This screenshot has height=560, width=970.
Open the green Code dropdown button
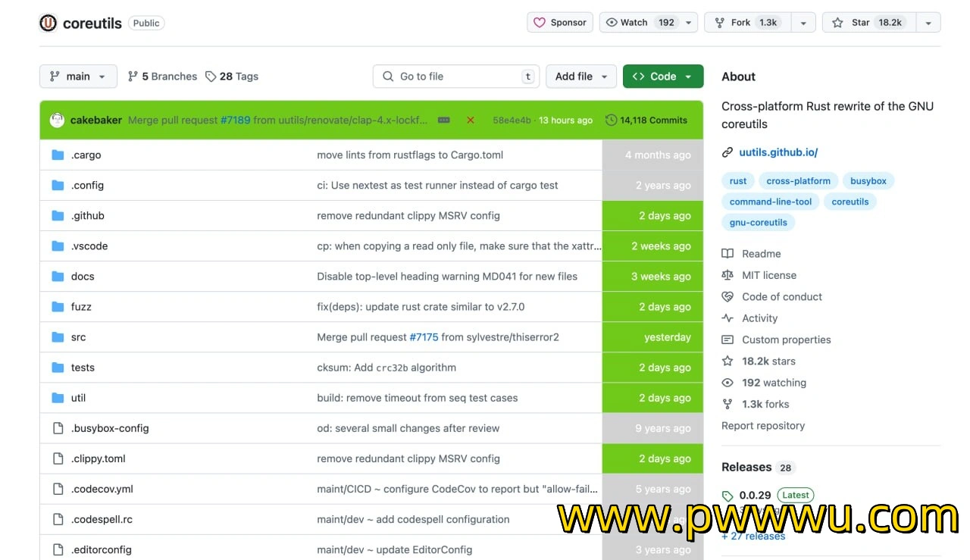point(663,77)
